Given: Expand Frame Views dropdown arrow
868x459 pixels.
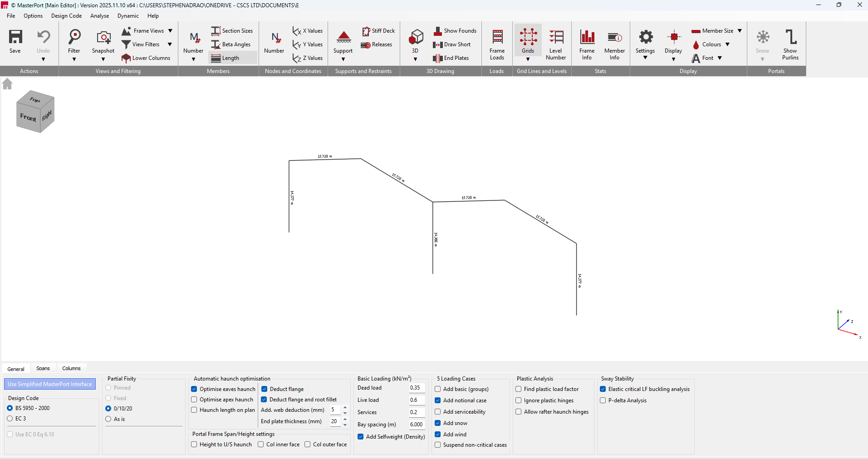Looking at the screenshot, I should point(170,31).
